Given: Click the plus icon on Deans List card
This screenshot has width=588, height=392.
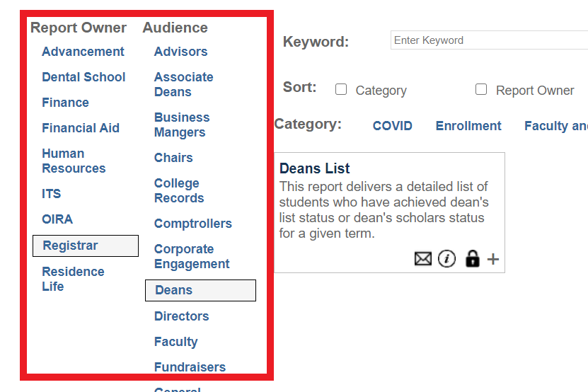Looking at the screenshot, I should 493,259.
